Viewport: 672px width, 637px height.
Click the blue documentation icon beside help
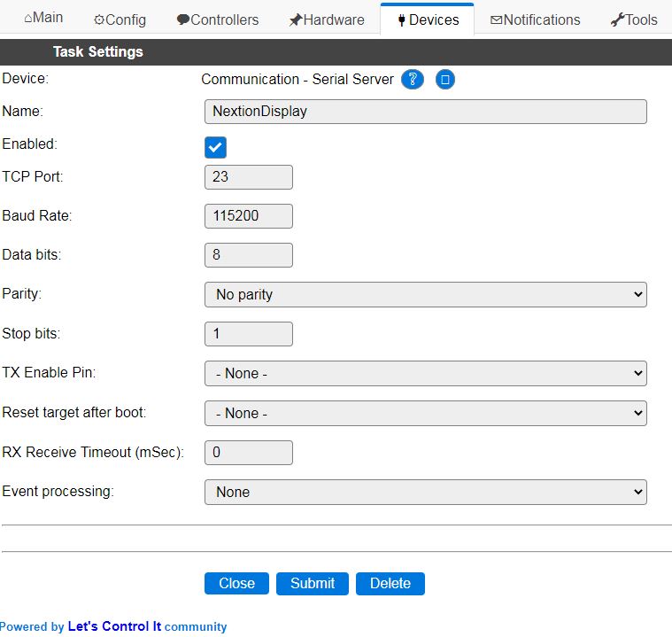445,80
